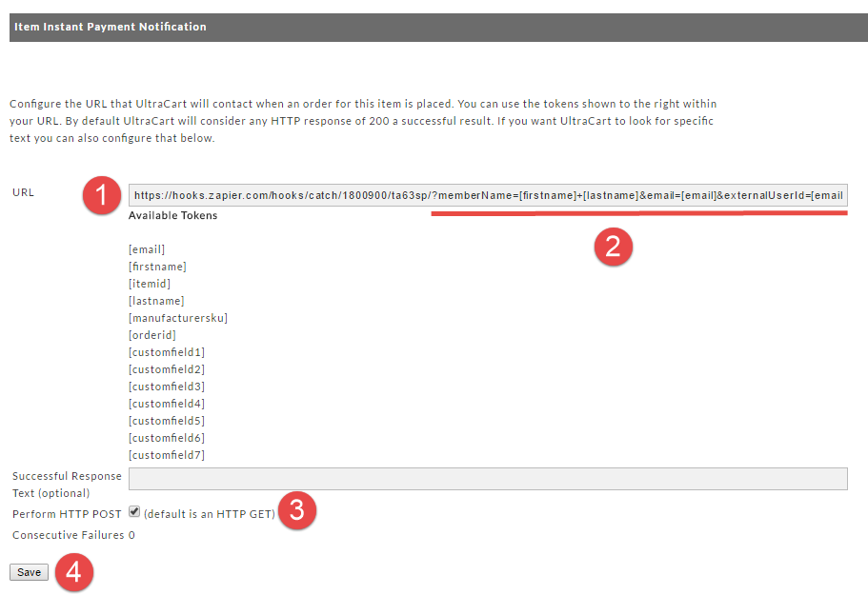Select the [customfield3] token text
Viewport: 868px width, 595px height.
(167, 387)
